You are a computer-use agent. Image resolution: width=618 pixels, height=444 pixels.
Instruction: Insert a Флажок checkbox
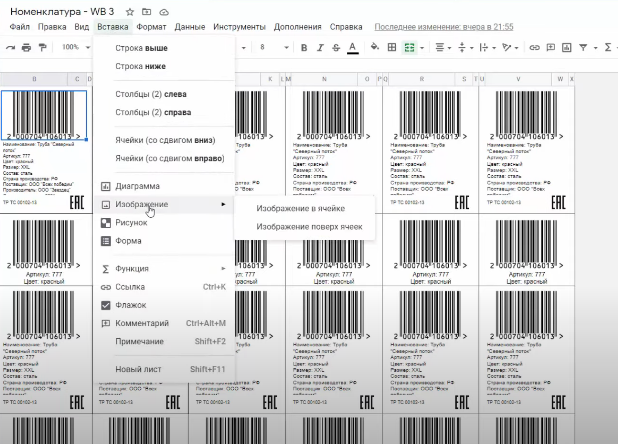(164, 305)
